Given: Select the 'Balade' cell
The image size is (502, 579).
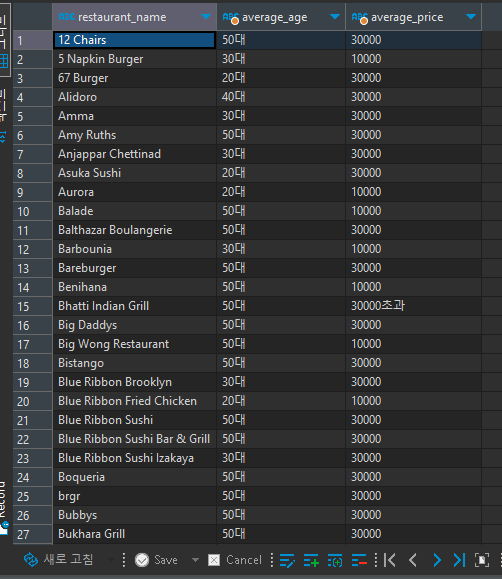Looking at the screenshot, I should click(x=134, y=211).
